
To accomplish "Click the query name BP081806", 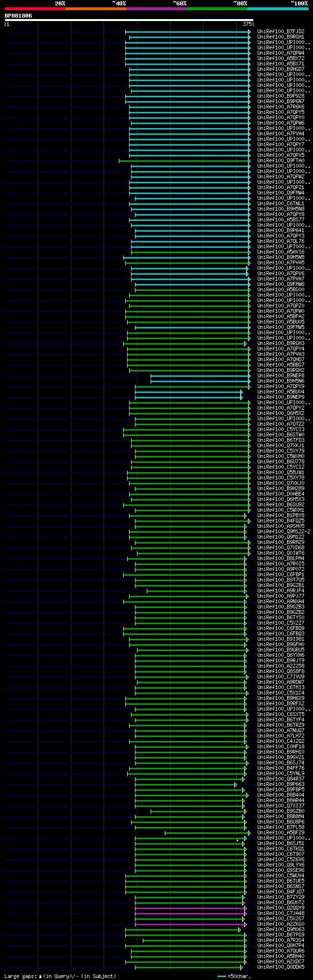I will [19, 16].
